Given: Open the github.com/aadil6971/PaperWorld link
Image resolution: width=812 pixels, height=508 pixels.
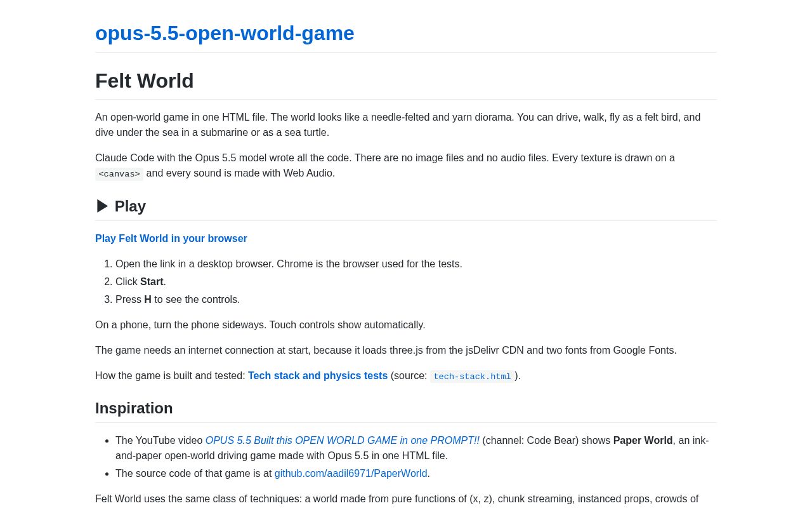Looking at the screenshot, I should pos(351,474).
